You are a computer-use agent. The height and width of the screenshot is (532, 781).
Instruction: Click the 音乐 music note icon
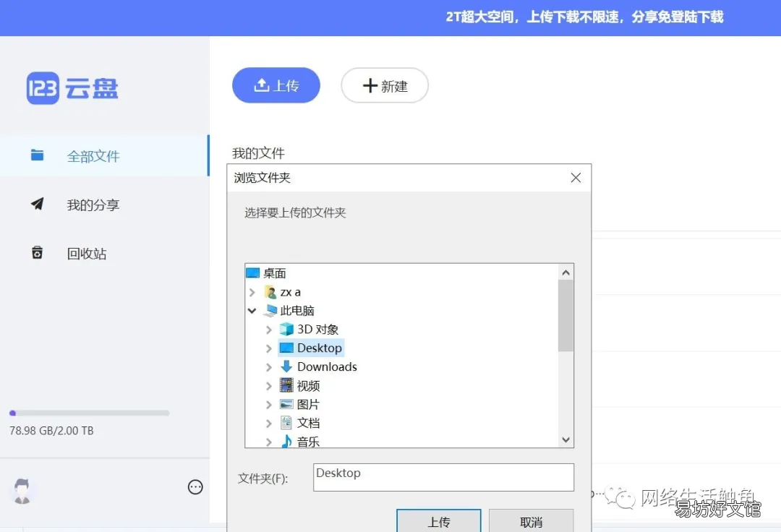point(286,441)
